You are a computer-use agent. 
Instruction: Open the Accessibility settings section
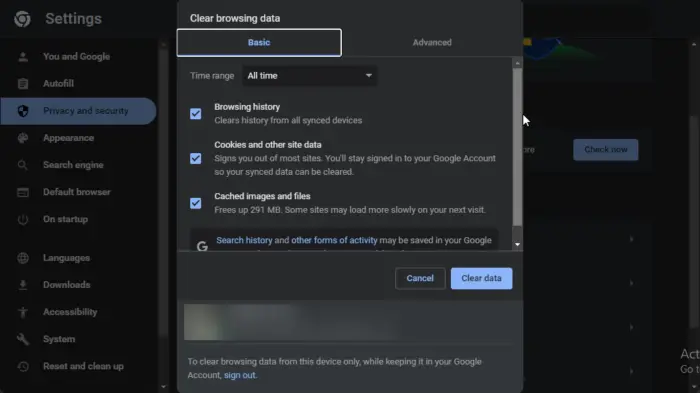coord(79,312)
